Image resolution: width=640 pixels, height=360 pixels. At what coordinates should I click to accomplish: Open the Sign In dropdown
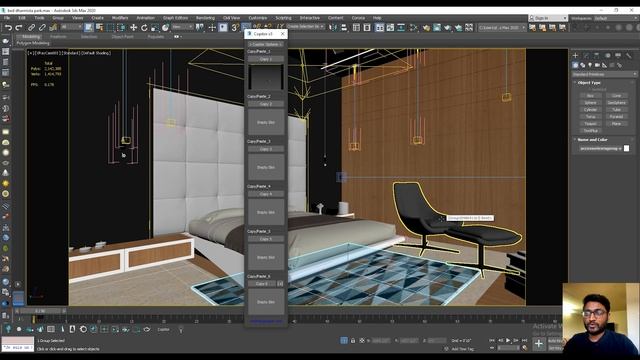[x=548, y=18]
